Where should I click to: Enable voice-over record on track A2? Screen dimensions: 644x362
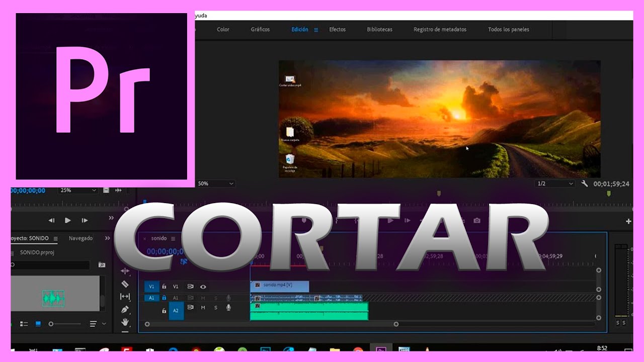228,307
